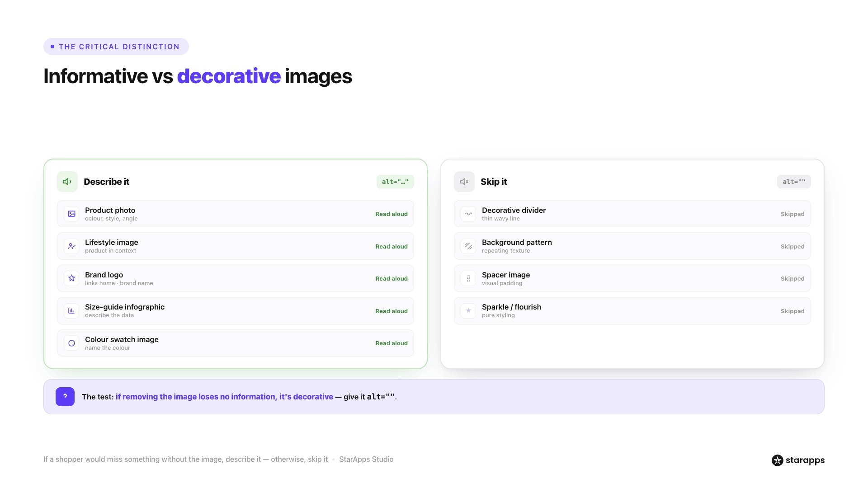Image resolution: width=868 pixels, height=488 pixels.
Task: Click the speaker icon beside Describe it
Action: [67, 182]
